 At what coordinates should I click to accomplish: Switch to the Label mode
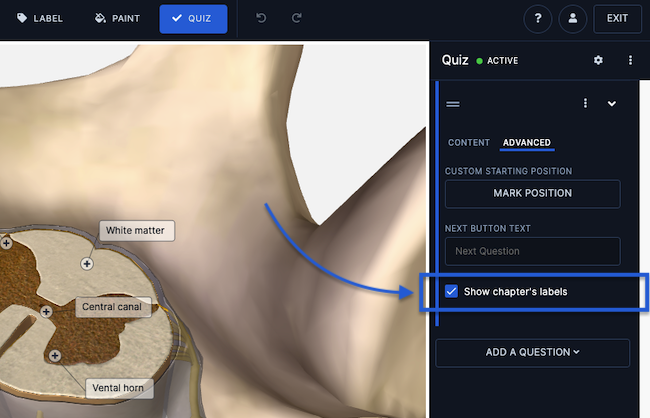[40, 19]
